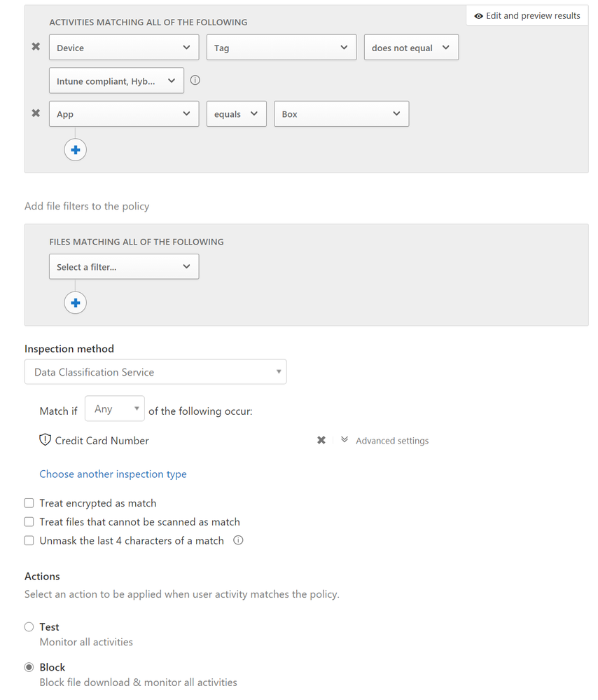Click info icon beside Intune compliant dropdown
This screenshot has height=700, width=598.
click(x=195, y=81)
